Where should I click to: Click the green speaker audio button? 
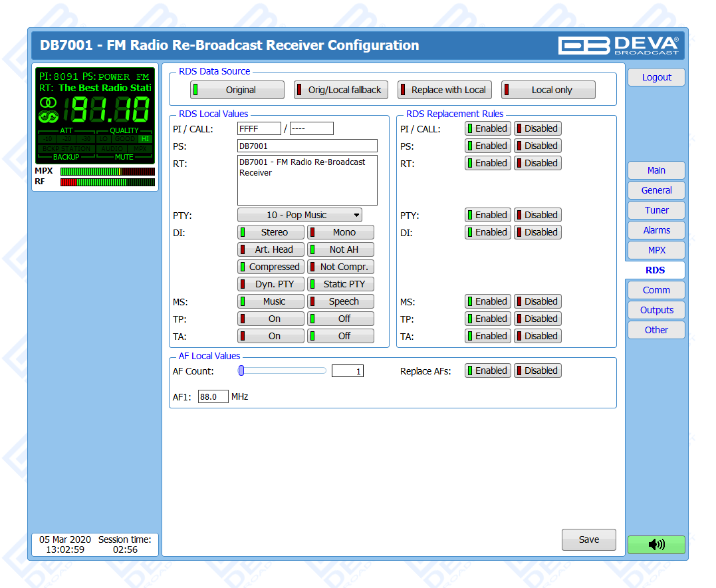coord(656,545)
